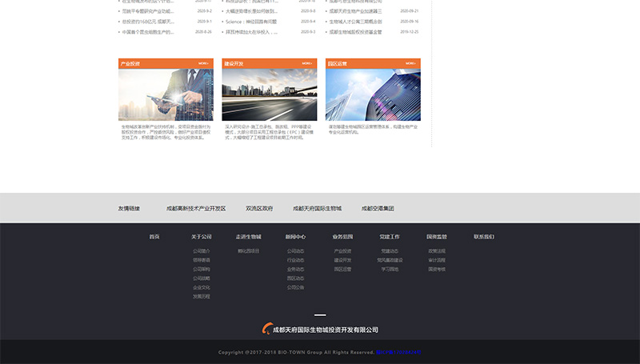This screenshot has height=364, width=640.
Task: Open news item 大幅逆势增长是如何做到...
Action: (252, 11)
